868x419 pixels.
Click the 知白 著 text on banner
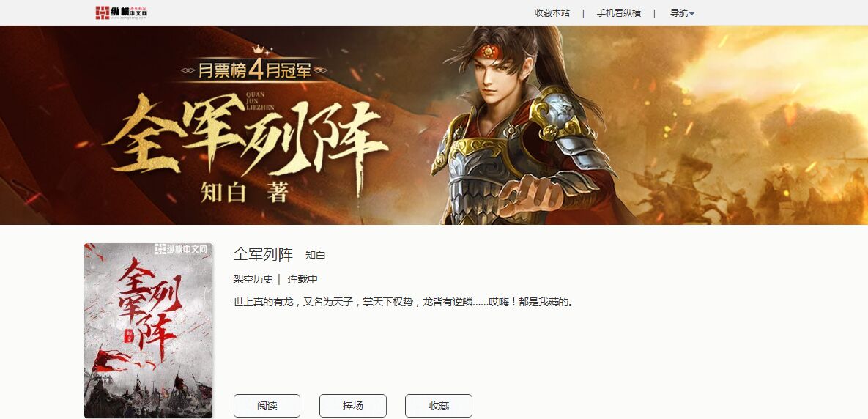244,191
